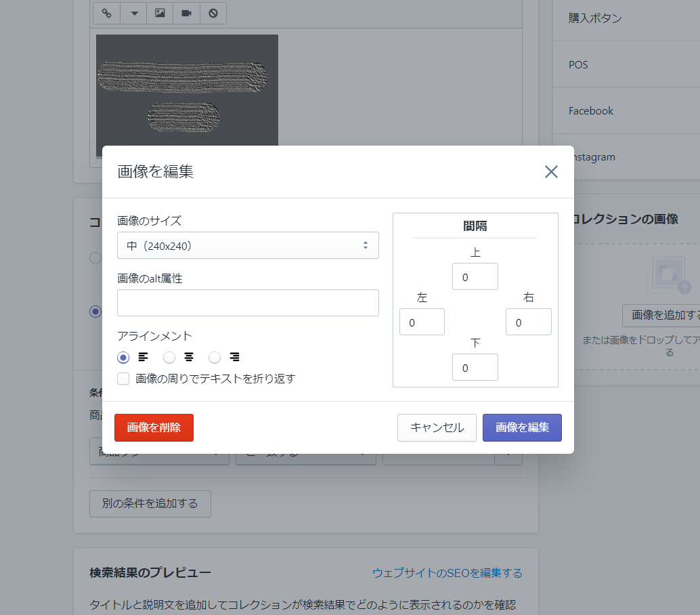Click the 下 spacing input field

(x=475, y=367)
